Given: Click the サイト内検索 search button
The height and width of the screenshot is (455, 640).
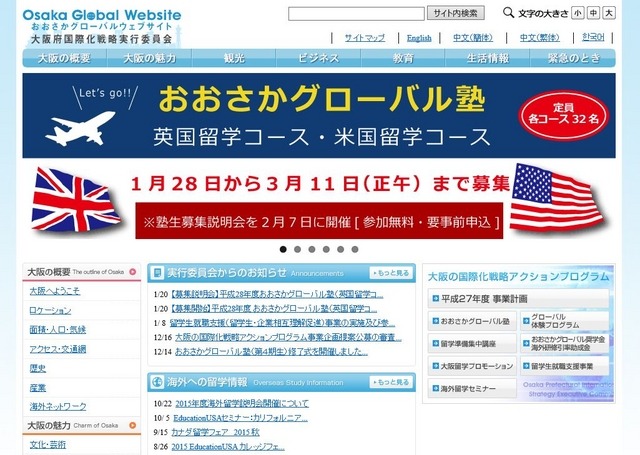Looking at the screenshot, I should pyautogui.click(x=456, y=13).
